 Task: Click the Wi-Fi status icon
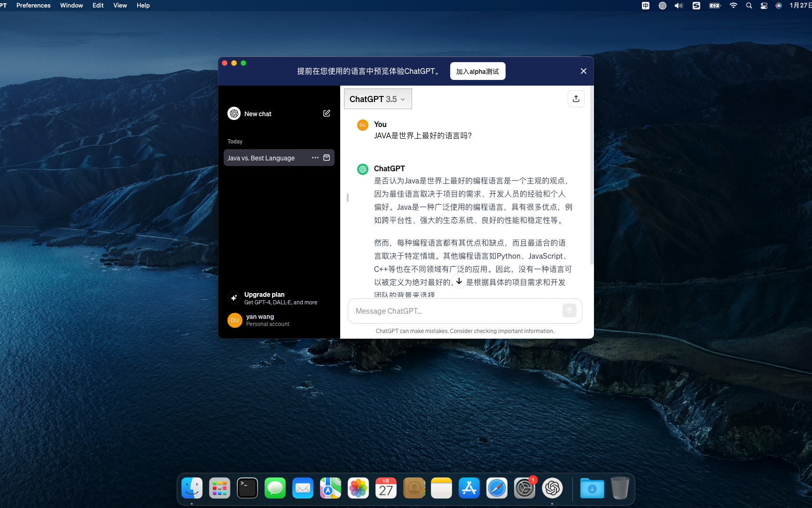pos(733,5)
